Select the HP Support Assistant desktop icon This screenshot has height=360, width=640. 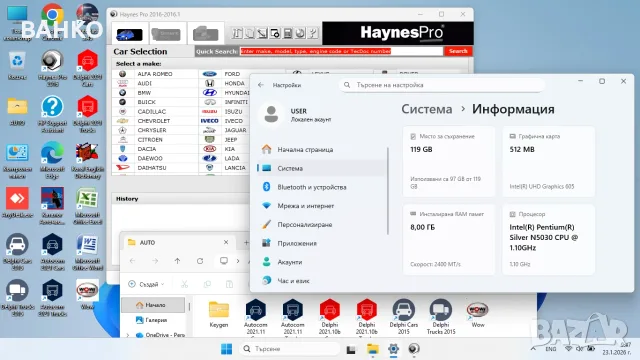53,114
